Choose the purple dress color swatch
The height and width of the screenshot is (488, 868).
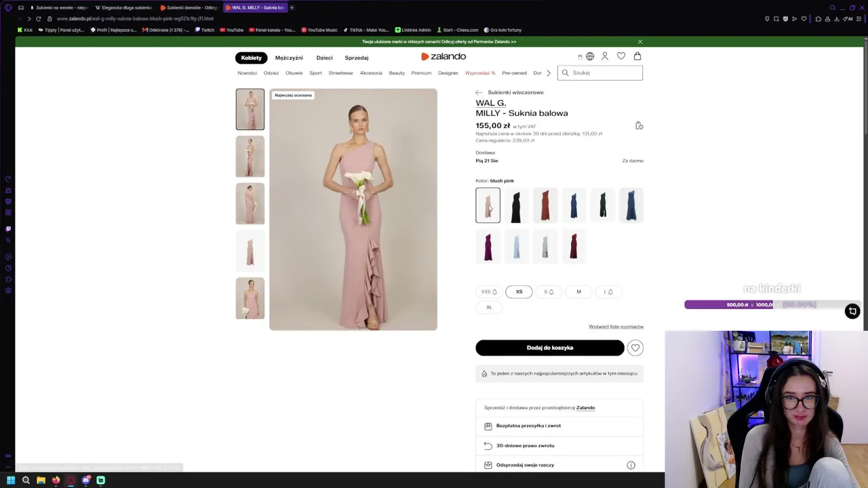tap(488, 245)
